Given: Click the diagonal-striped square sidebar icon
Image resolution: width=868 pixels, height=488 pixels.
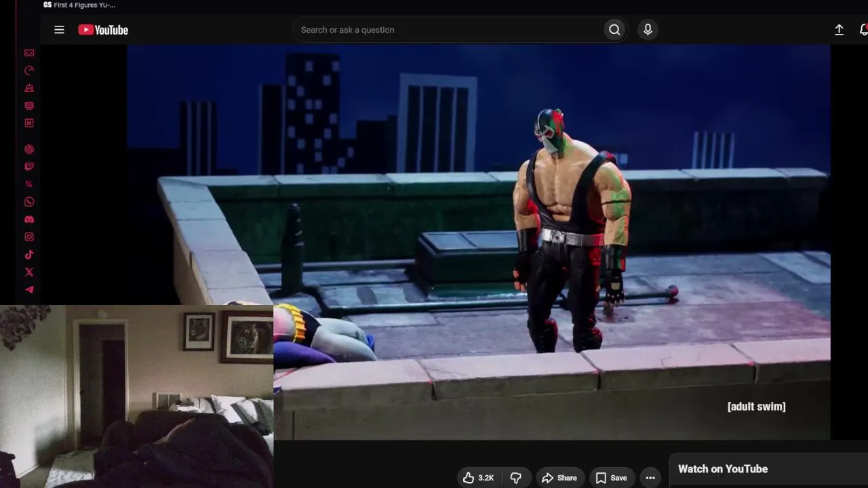Looking at the screenshot, I should (x=29, y=106).
